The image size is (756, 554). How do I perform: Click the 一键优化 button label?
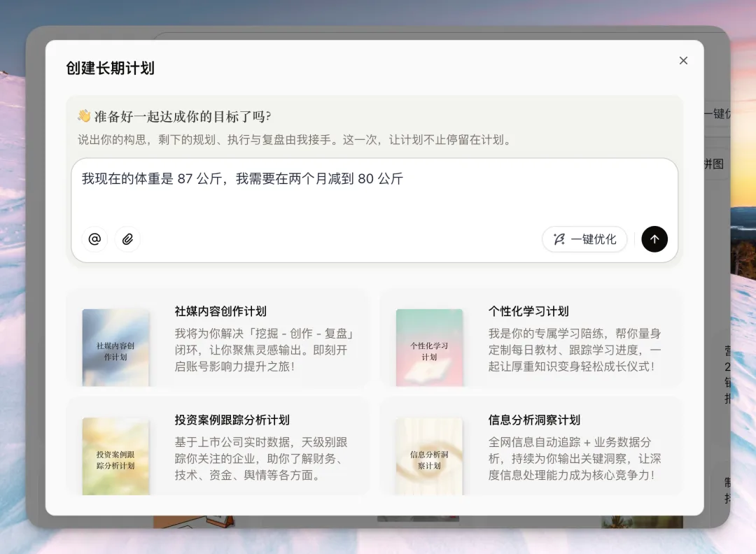click(594, 239)
